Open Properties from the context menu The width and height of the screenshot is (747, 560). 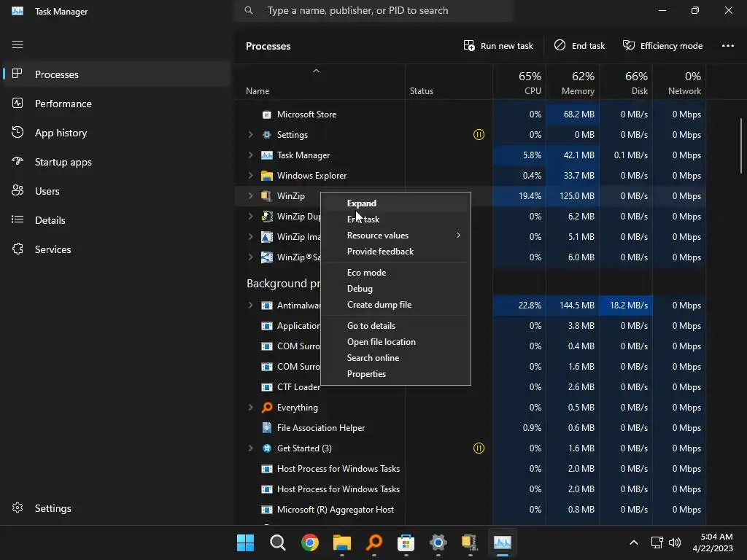395,374
